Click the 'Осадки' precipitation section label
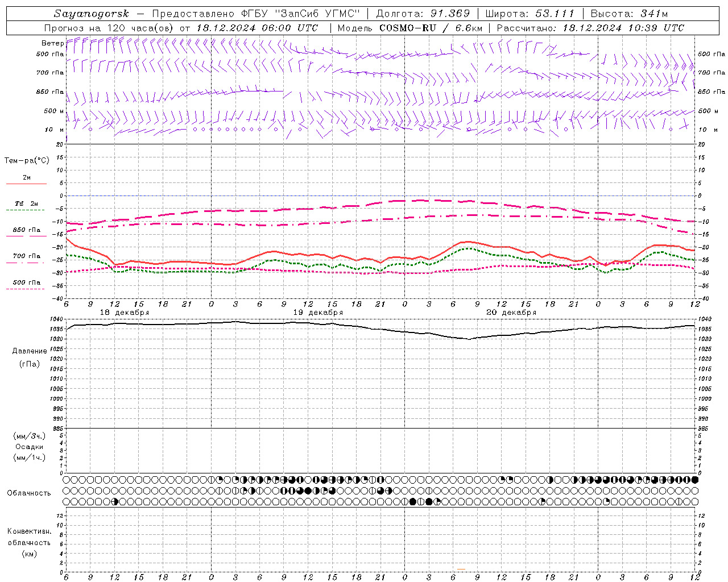This screenshot has width=728, height=582. [x=30, y=447]
